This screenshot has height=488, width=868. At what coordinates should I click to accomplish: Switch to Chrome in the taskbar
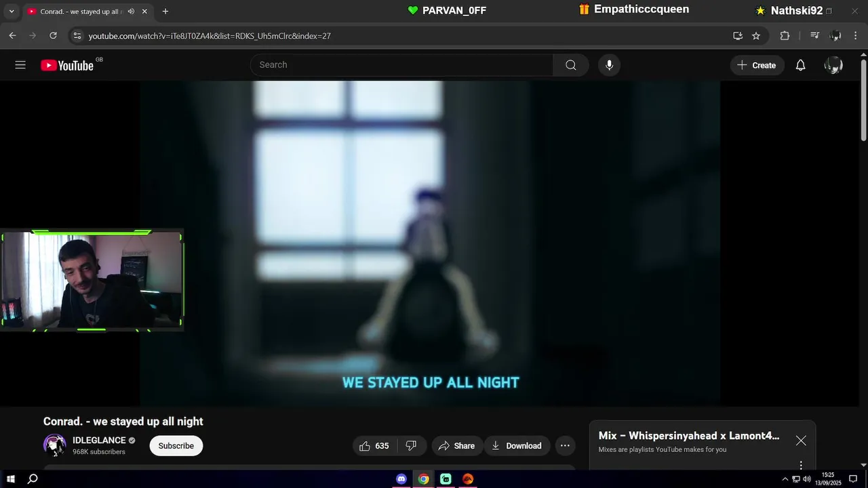(423, 479)
